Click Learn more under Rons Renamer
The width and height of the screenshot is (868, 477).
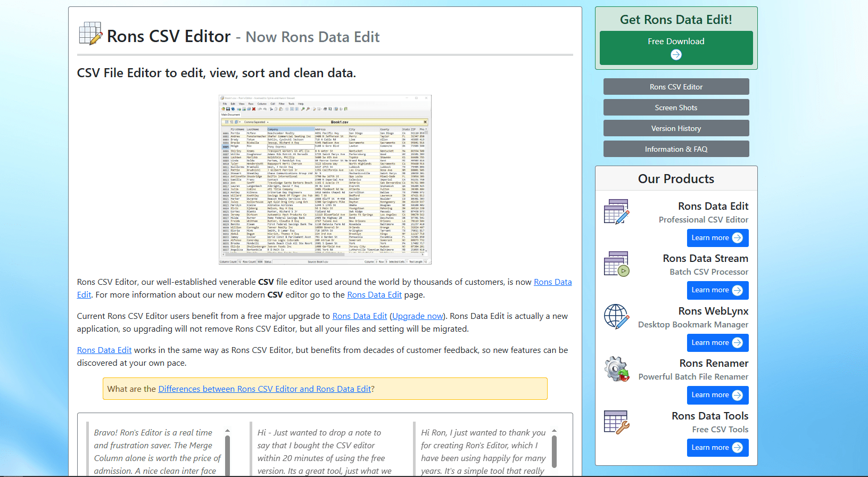click(717, 395)
